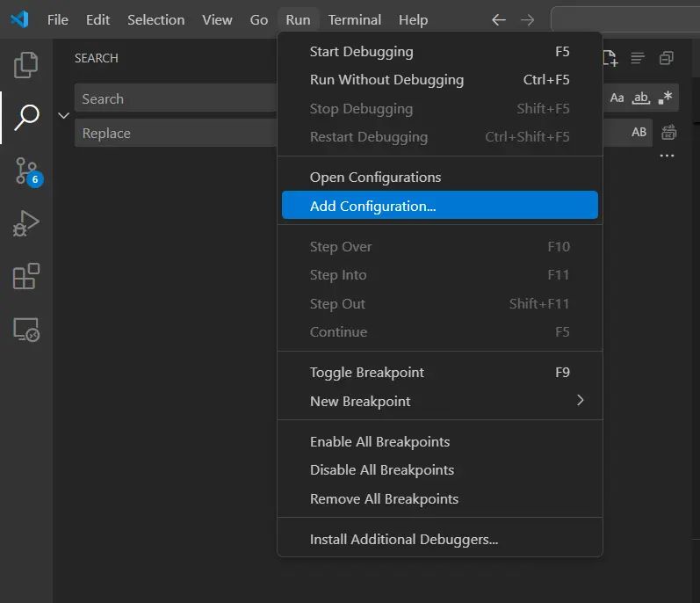700x603 pixels.
Task: Open the Go menu
Action: (x=258, y=19)
